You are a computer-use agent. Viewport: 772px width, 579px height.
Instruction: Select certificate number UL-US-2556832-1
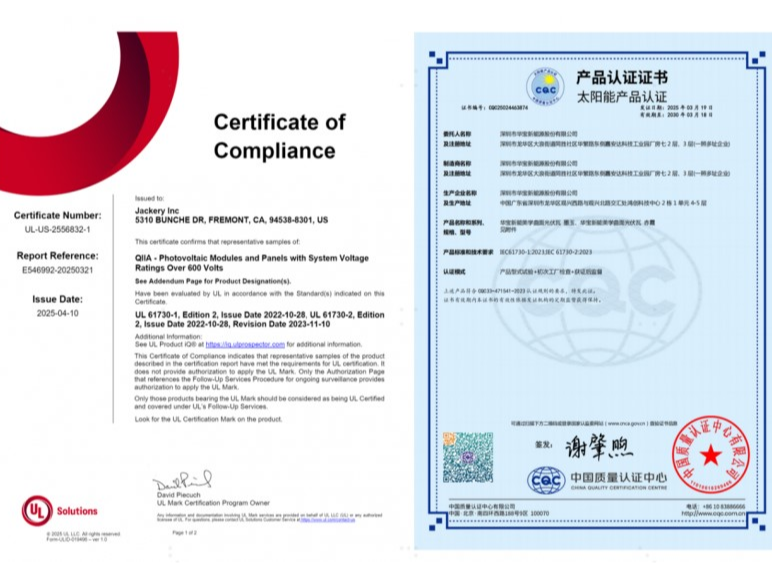point(58,229)
